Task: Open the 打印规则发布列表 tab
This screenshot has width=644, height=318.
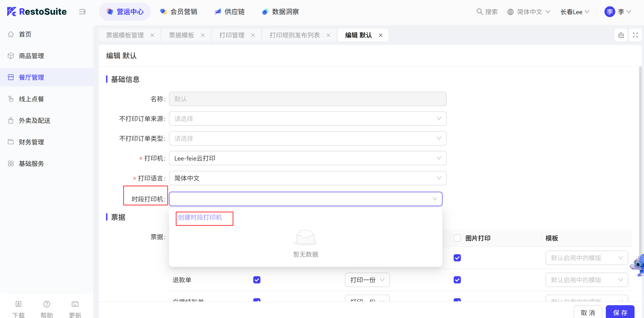Action: [x=295, y=35]
